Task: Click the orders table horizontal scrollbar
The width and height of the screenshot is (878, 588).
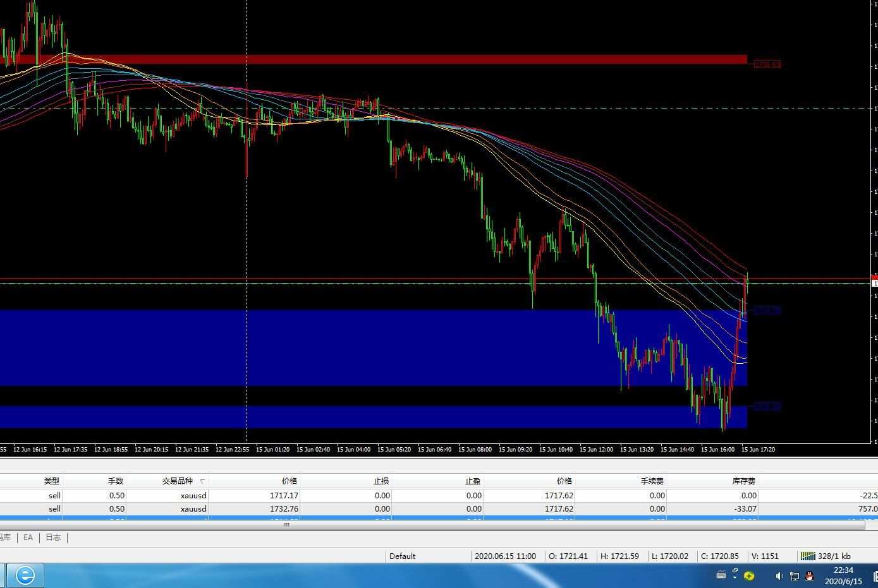Action: pyautogui.click(x=432, y=525)
